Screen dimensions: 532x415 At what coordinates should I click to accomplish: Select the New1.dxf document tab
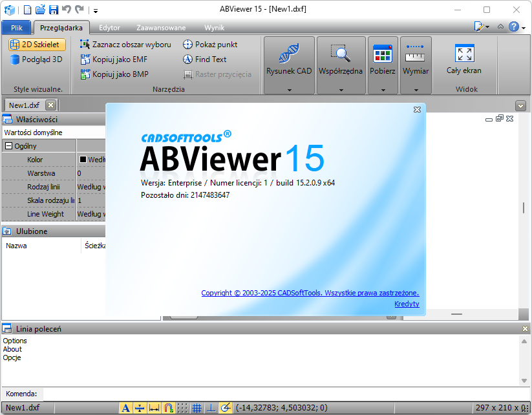25,105
